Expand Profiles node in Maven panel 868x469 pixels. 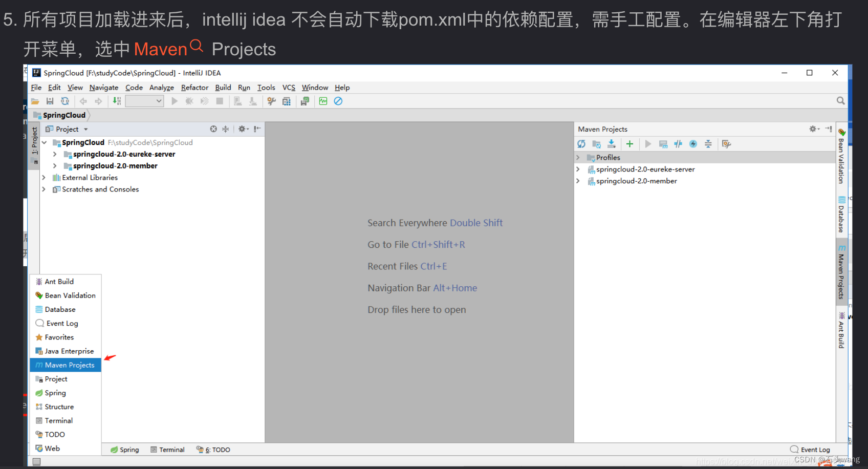(x=578, y=158)
